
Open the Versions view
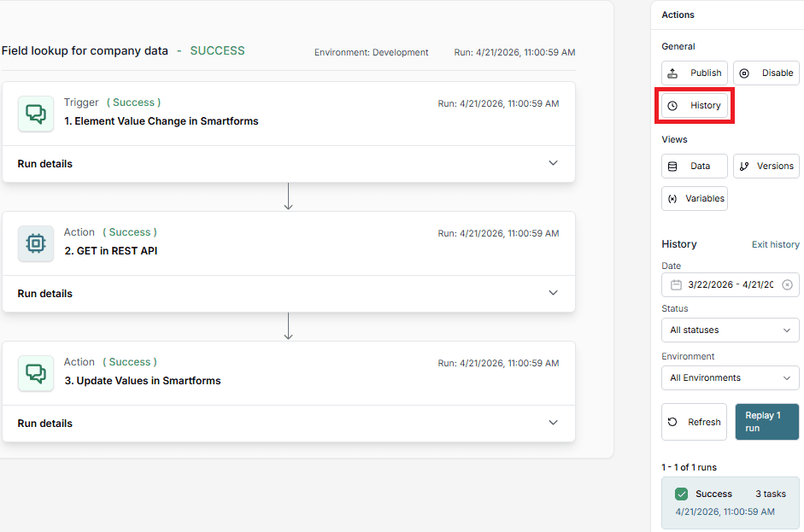[x=766, y=166]
